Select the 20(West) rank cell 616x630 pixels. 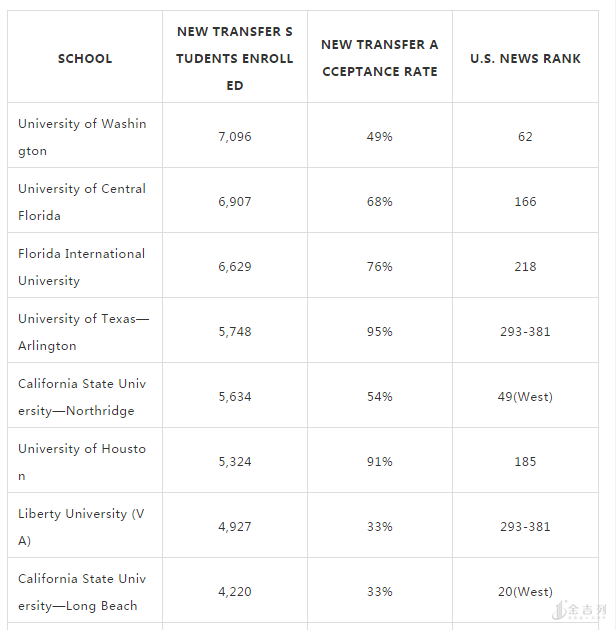(525, 591)
